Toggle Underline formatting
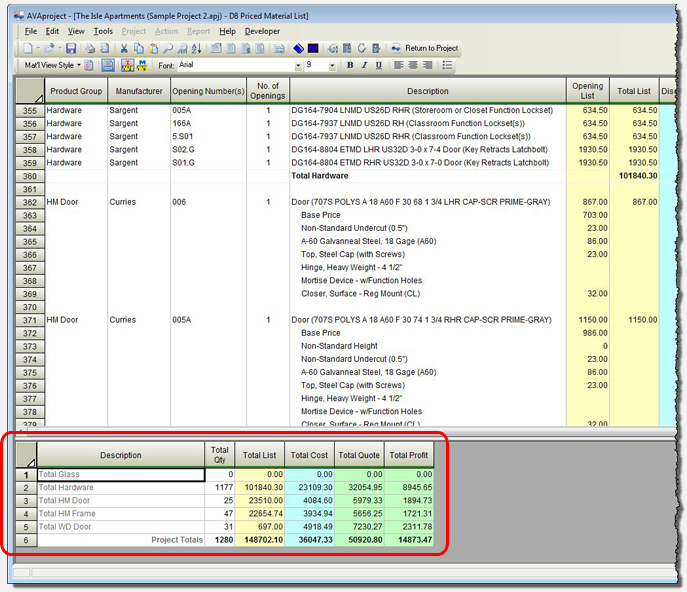Viewport: 687px width, 592px height. (379, 65)
